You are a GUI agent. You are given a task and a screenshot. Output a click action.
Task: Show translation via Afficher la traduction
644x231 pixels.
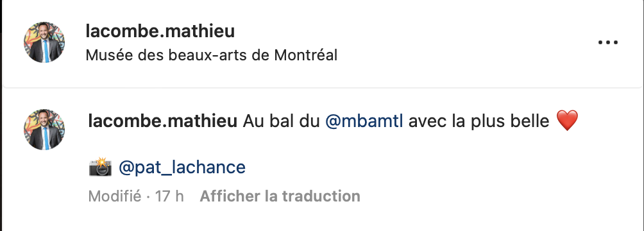point(280,196)
